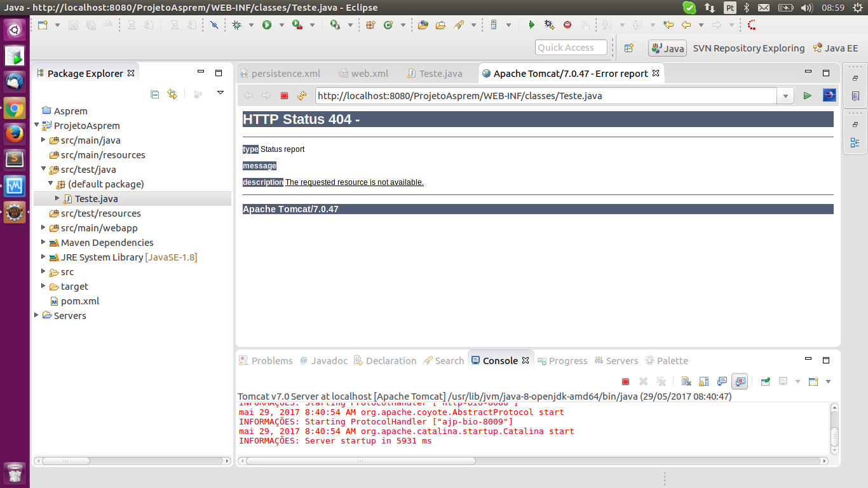
Task: Open the New wizard dropdown arrow
Action: 58,25
